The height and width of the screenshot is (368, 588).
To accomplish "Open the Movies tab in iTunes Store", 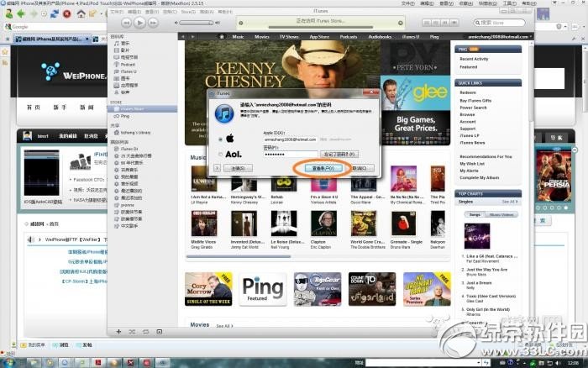I will tap(262, 37).
